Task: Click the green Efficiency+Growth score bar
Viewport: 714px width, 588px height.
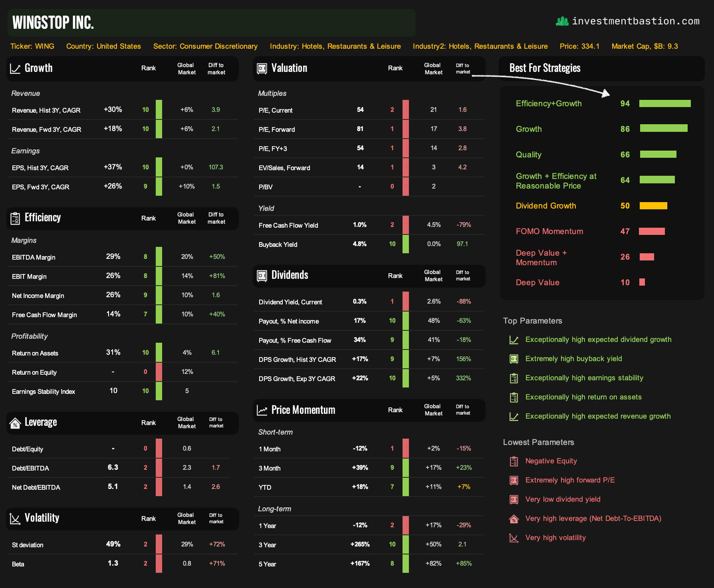Action: pyautogui.click(x=665, y=103)
